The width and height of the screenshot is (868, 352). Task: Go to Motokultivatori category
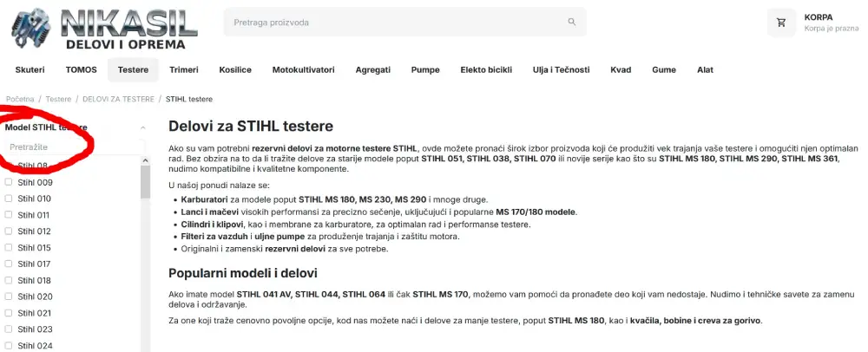[303, 69]
